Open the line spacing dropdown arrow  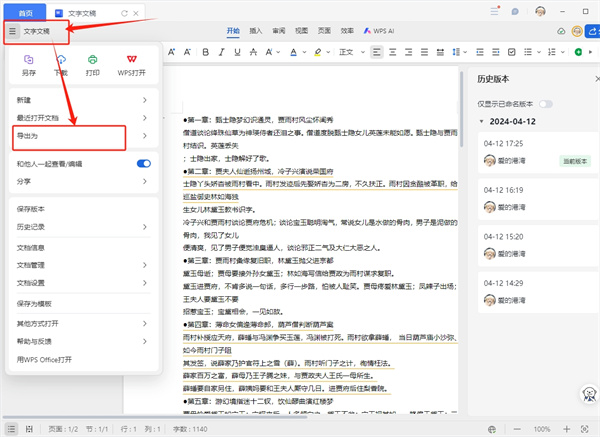465,52
